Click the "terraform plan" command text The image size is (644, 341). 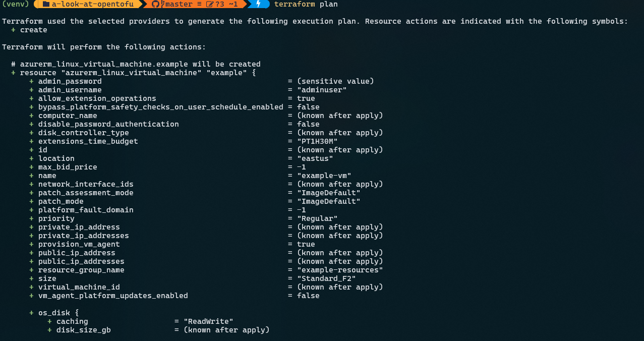[306, 5]
